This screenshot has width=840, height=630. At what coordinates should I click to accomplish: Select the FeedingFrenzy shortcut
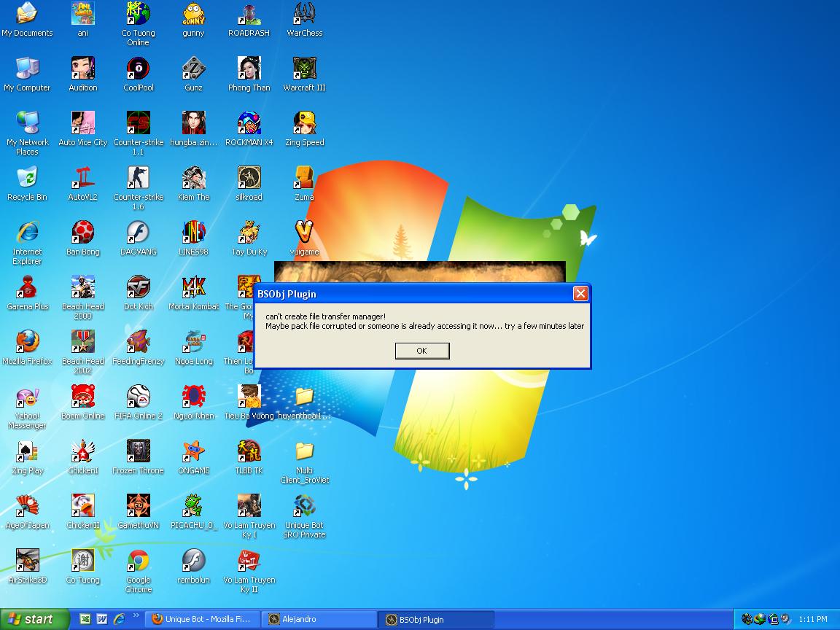[139, 349]
